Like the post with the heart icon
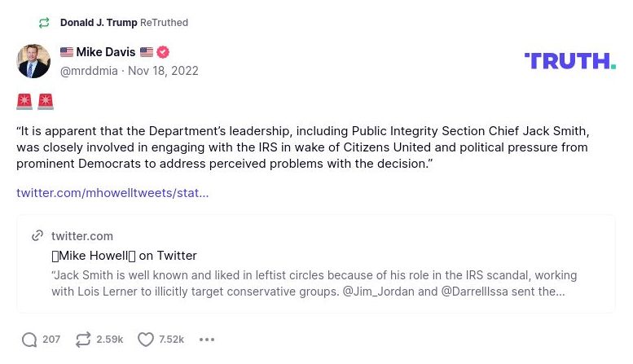Image resolution: width=633 pixels, height=364 pixels. coord(145,340)
